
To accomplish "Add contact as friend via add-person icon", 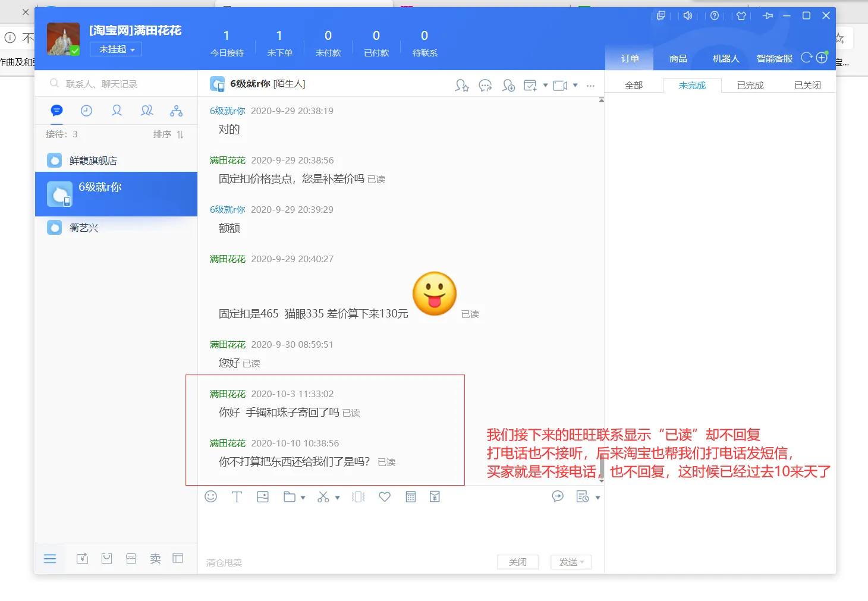I will (x=509, y=86).
